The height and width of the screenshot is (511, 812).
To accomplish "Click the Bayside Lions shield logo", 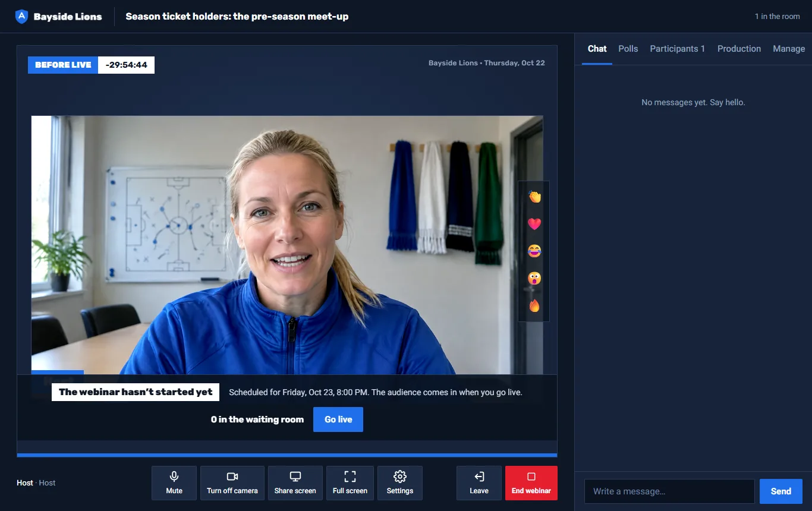I will pyautogui.click(x=21, y=17).
